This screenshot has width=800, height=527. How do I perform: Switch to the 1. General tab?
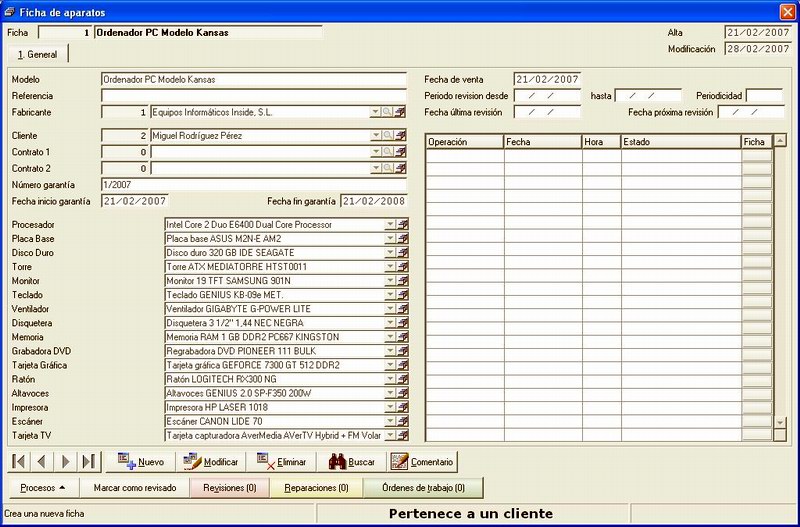coord(37,54)
